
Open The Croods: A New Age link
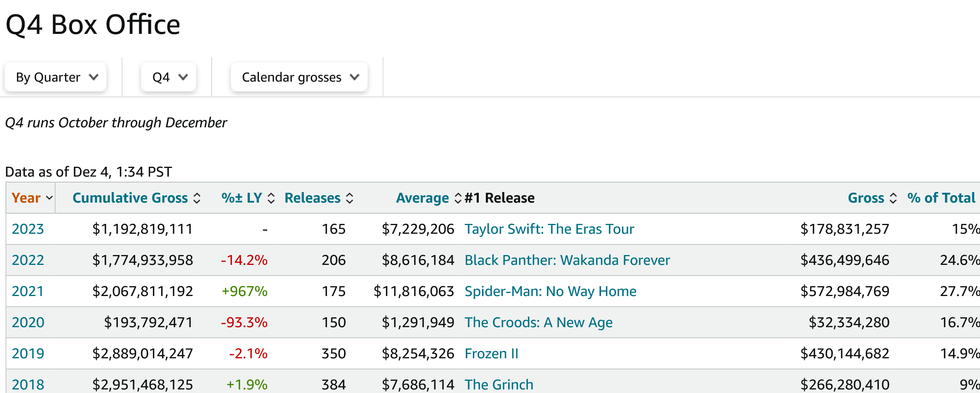[x=538, y=322]
